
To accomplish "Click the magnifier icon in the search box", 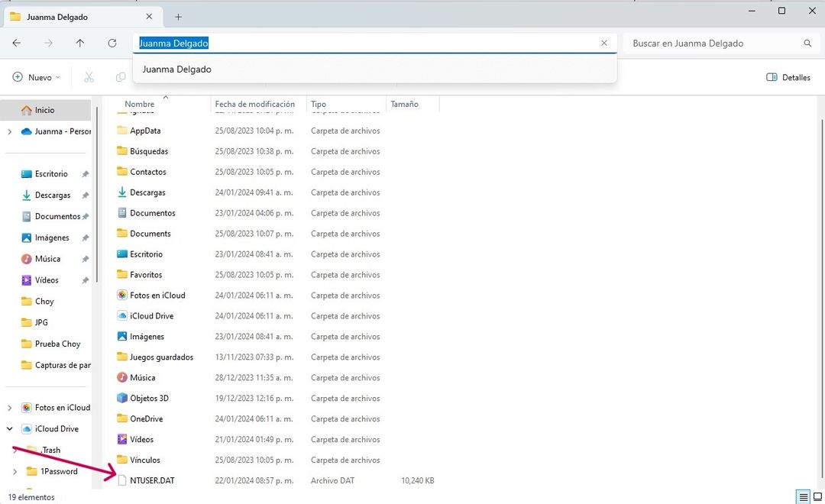I will tap(807, 44).
